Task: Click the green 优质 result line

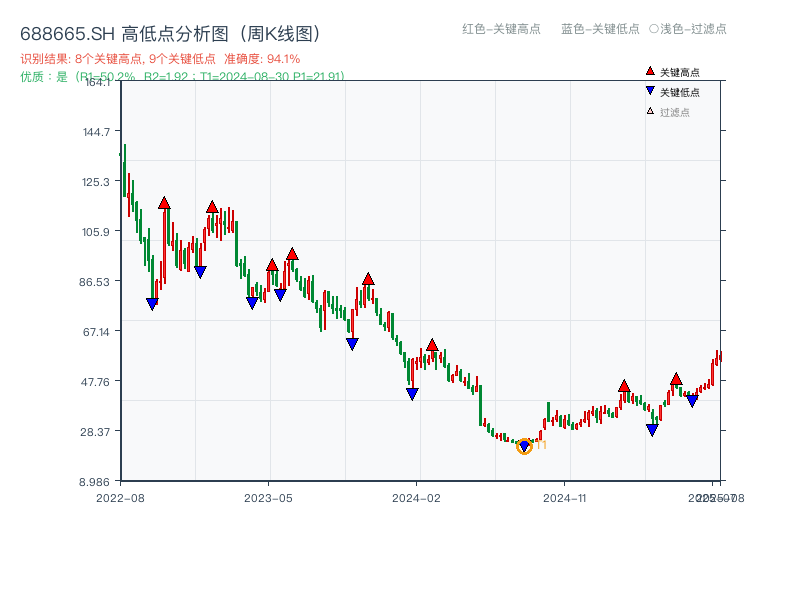Action: click(182, 77)
